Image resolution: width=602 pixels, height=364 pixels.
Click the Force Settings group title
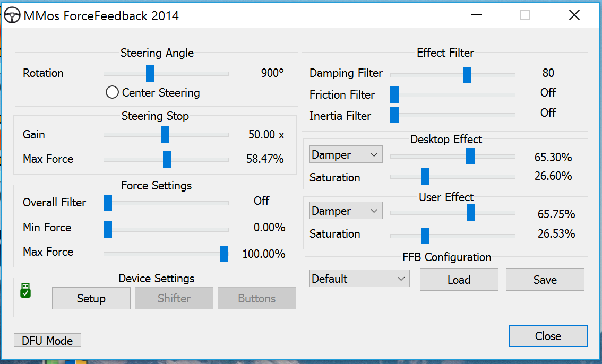156,186
